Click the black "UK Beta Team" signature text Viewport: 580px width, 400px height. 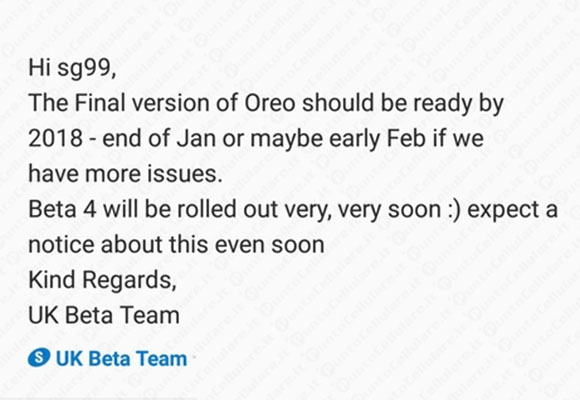(104, 316)
